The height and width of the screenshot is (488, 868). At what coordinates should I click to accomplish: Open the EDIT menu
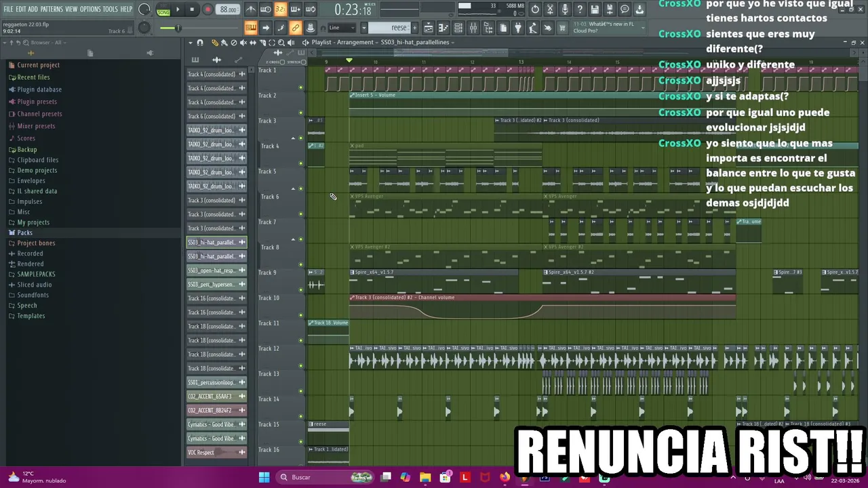tap(21, 9)
